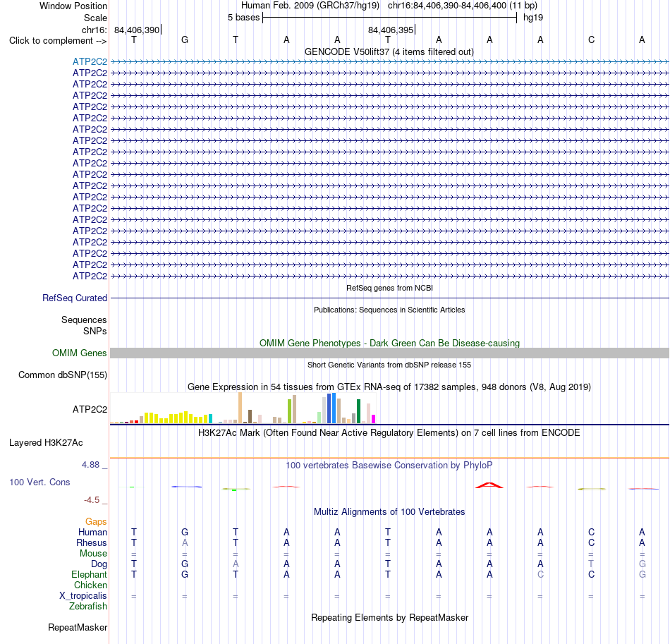670x644 pixels.
Task: Click the C base in reference sequence row
Action: (x=592, y=40)
